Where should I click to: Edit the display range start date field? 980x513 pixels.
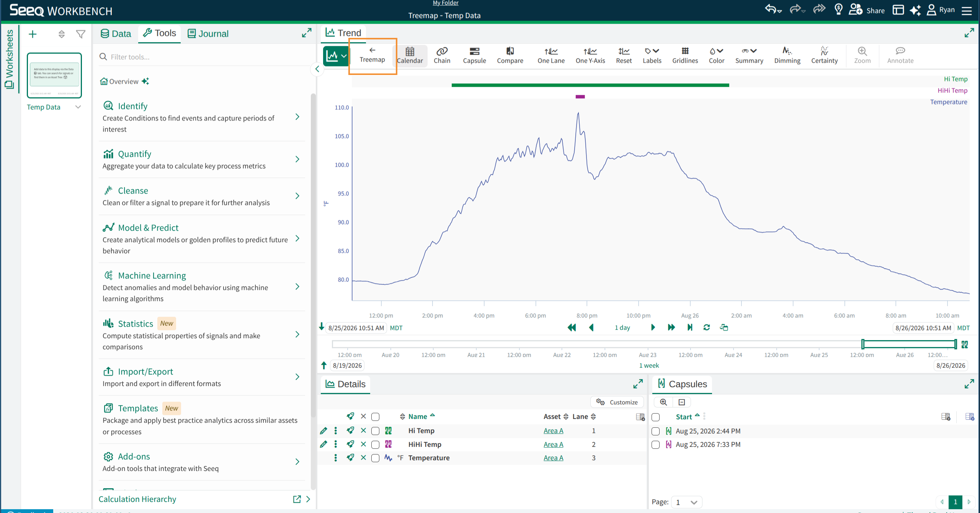tap(356, 328)
